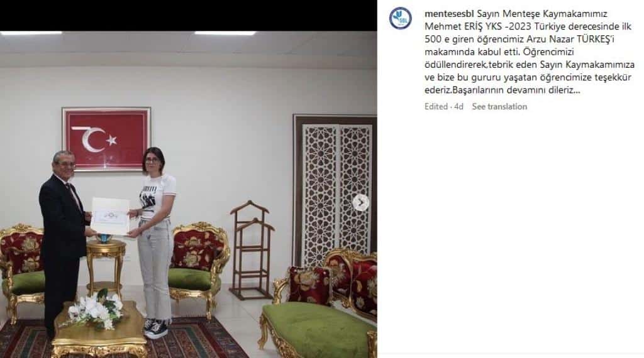Click the wooden coat stand
This screenshot has height=358, width=644.
click(252, 250)
